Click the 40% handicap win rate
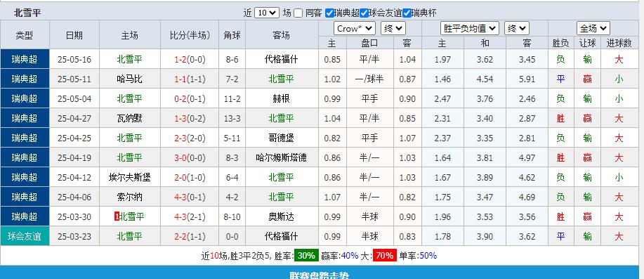The width and height of the screenshot is (644, 279). [350, 256]
